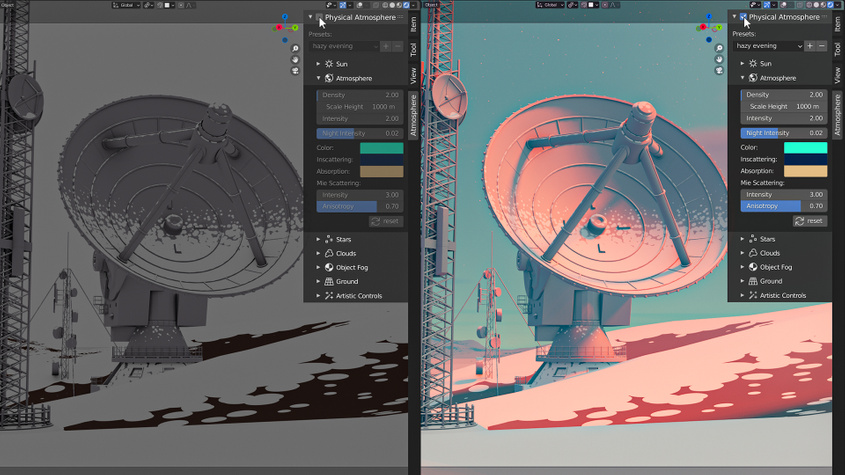
Task: Click the Sun icon in left panel
Action: (329, 64)
